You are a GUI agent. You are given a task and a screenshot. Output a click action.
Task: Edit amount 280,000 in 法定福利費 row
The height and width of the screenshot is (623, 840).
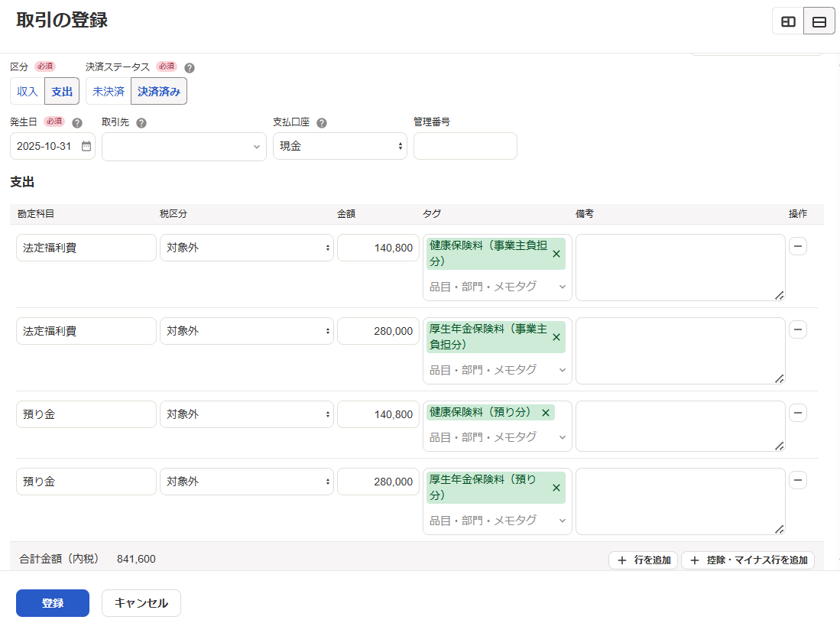click(378, 331)
